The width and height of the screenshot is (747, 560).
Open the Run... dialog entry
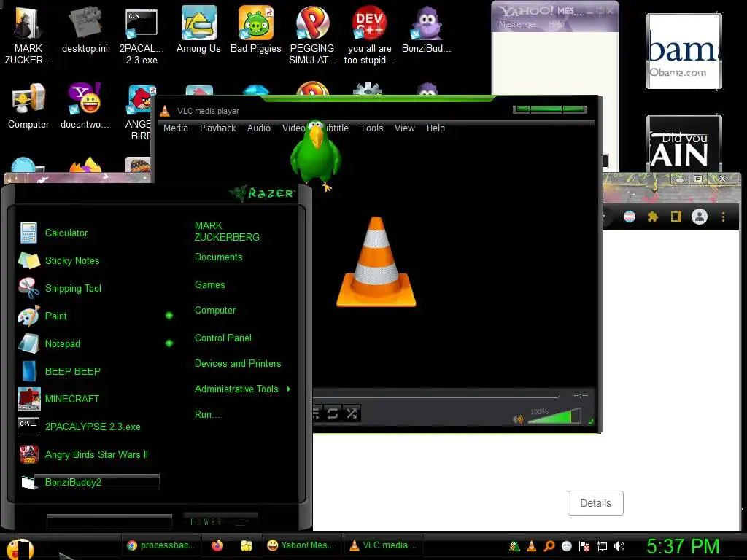tap(207, 414)
